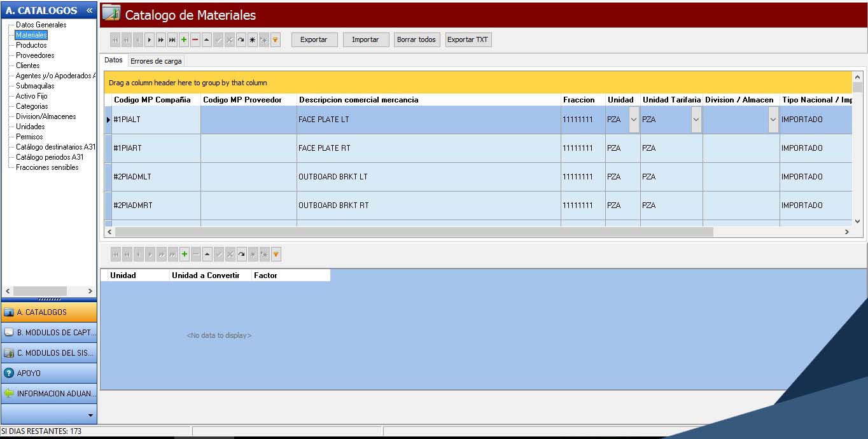The width and height of the screenshot is (868, 439).
Task: Expand the Division / Almacen dropdown in the first row
Action: [x=773, y=120]
